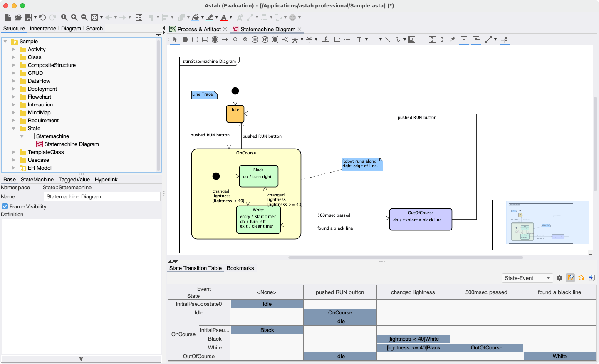Pick the Transition arrow tool
Screen dimensions: 599x364
(225, 40)
